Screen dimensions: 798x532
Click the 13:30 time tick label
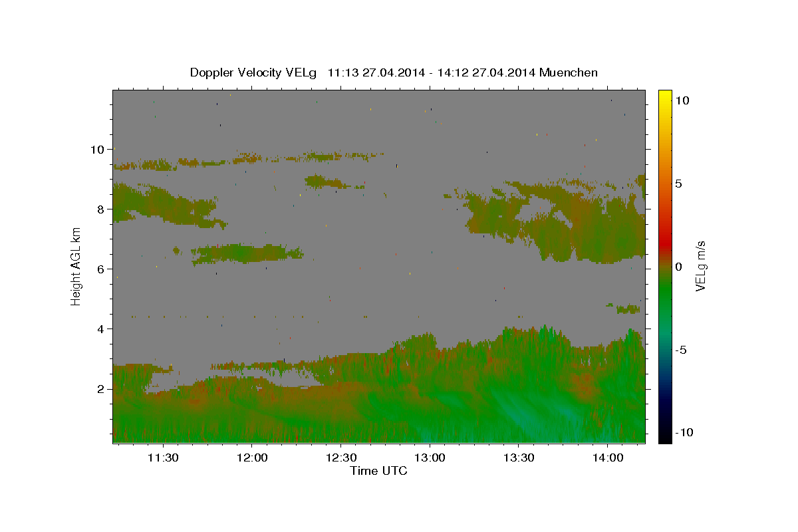click(519, 458)
